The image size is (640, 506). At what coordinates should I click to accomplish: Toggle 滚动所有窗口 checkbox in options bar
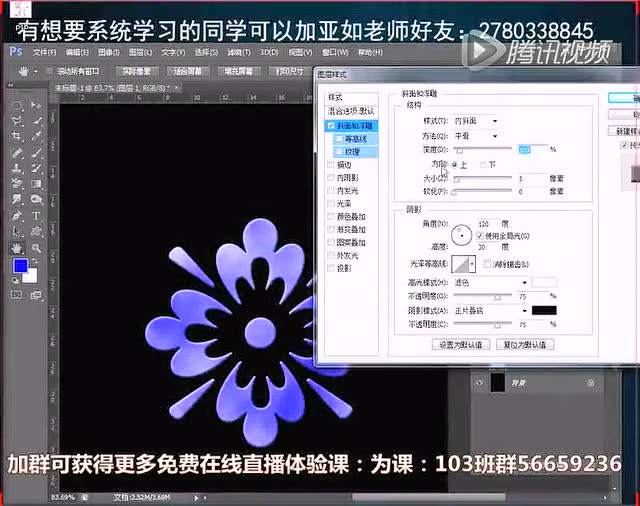(x=49, y=71)
